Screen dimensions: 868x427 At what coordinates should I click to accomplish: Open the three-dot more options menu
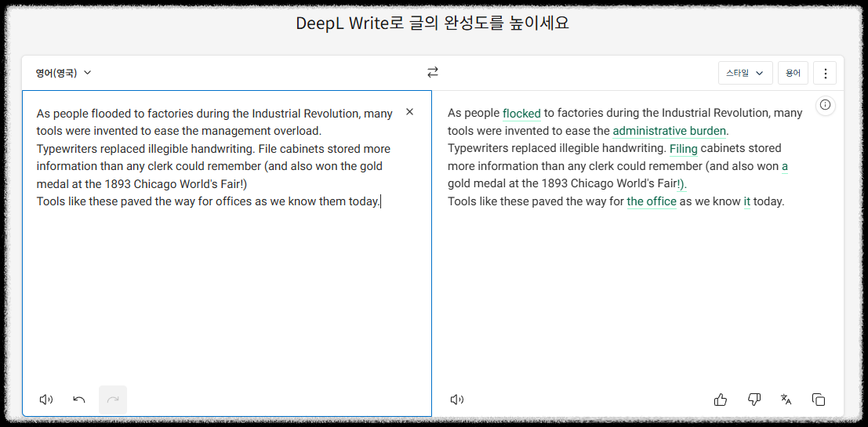(826, 73)
